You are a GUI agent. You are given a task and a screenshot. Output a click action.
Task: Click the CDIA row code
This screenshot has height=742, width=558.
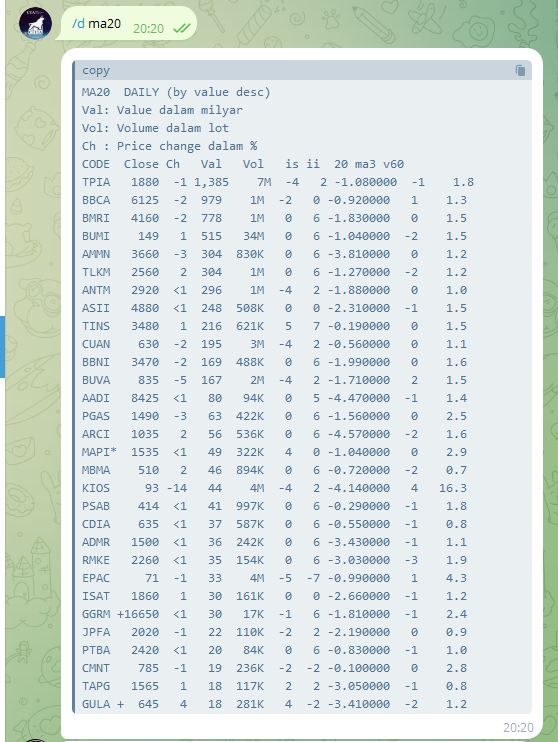[x=96, y=523]
